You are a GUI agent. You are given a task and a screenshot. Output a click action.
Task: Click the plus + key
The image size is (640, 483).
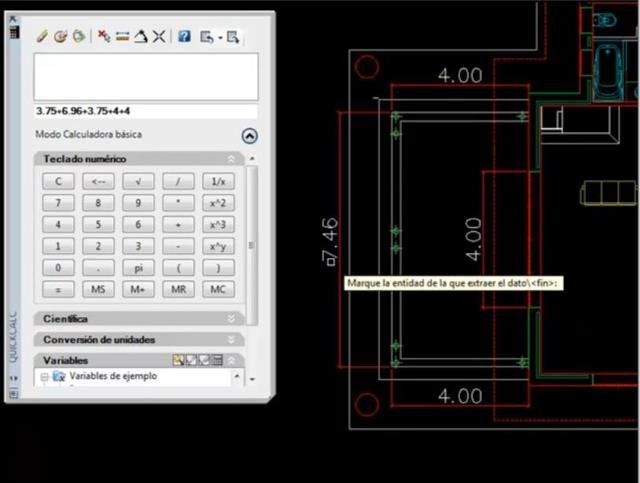178,225
